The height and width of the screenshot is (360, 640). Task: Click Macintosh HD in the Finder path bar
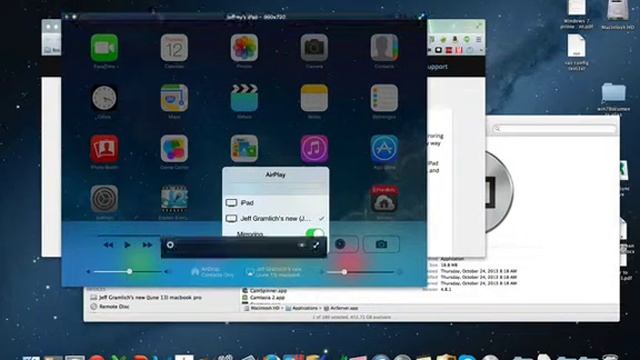click(x=262, y=309)
